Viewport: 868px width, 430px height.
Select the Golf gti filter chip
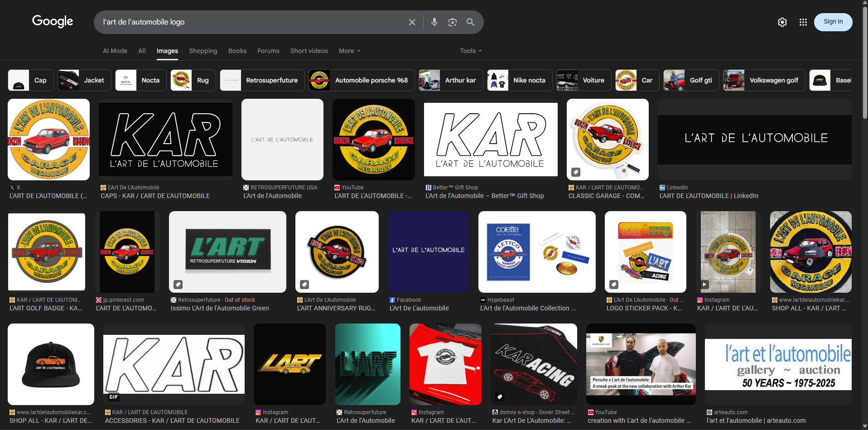click(x=691, y=80)
